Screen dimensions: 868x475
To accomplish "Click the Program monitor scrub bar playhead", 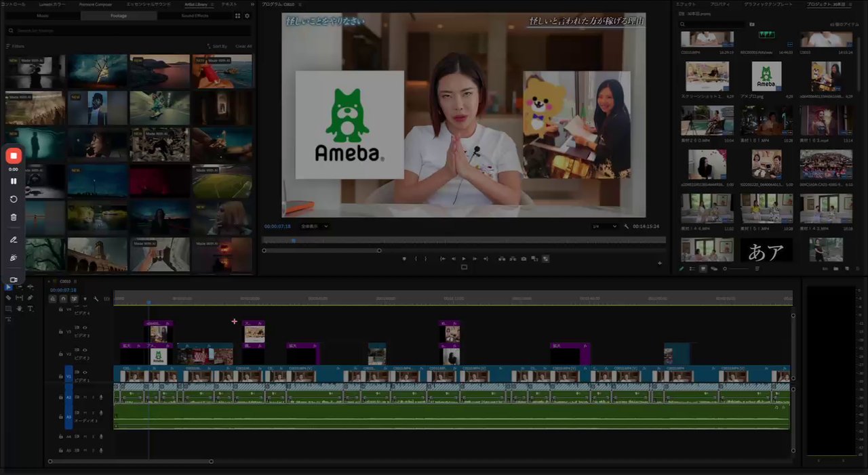I will click(x=294, y=240).
